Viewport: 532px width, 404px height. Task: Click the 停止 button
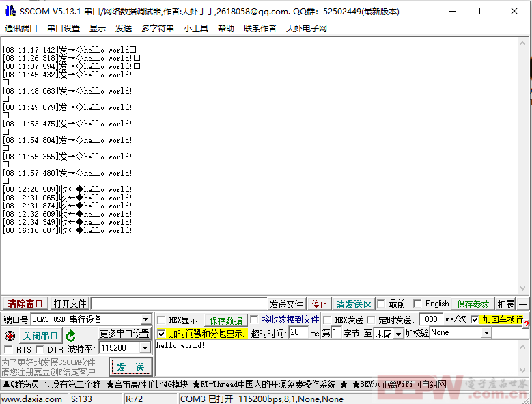pyautogui.click(x=319, y=304)
